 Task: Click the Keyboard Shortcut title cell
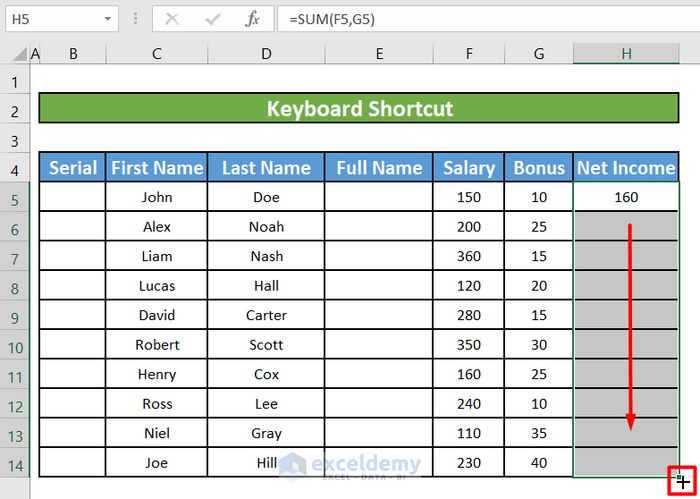coord(359,108)
